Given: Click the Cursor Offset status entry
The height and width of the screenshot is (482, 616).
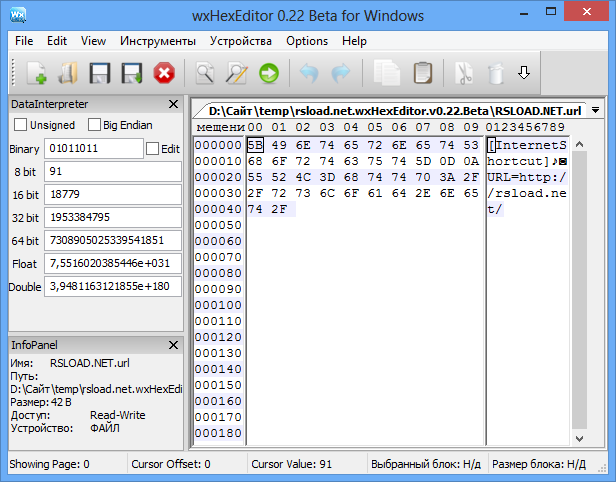Looking at the screenshot, I should pyautogui.click(x=170, y=464).
